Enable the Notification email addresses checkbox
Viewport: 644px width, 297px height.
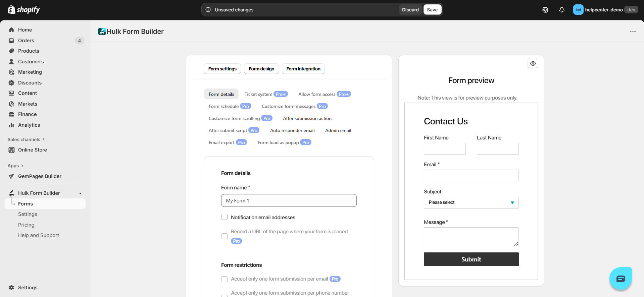pyautogui.click(x=225, y=217)
